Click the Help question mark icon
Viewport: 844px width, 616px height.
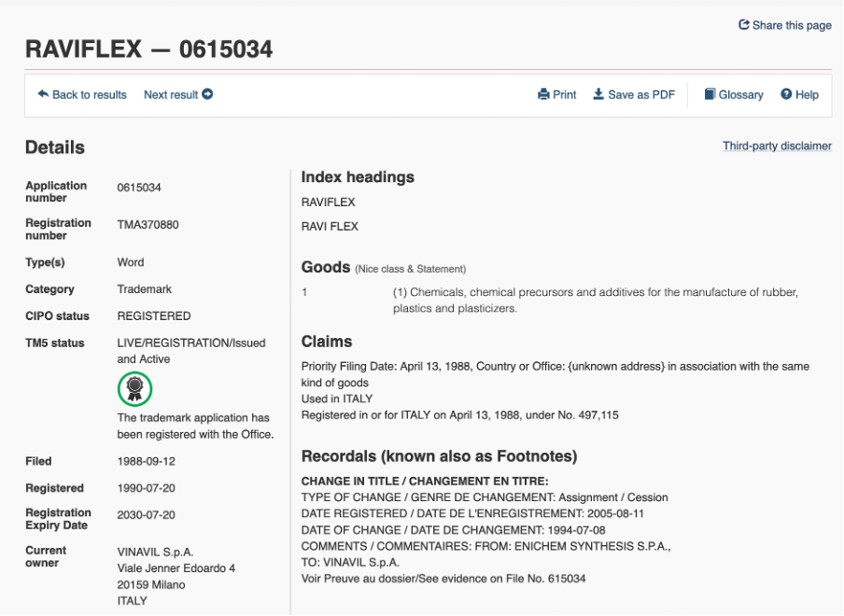click(786, 94)
